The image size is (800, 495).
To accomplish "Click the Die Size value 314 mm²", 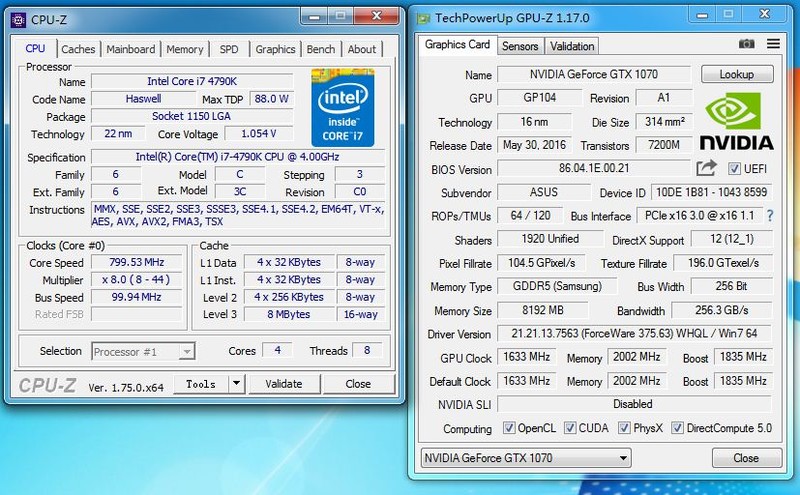I will [664, 121].
